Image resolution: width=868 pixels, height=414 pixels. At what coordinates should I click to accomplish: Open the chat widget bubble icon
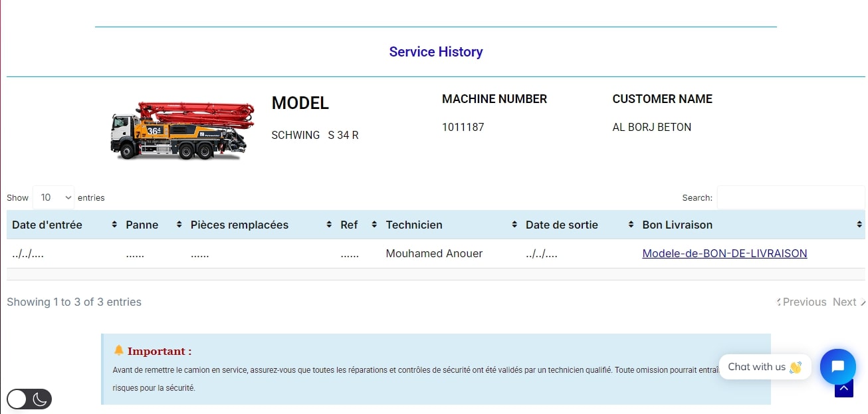pyautogui.click(x=837, y=366)
